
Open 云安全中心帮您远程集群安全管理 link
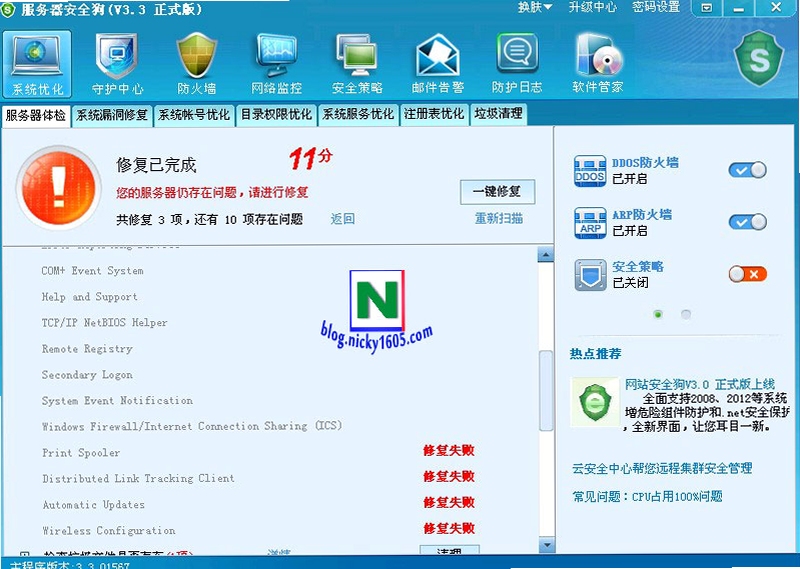662,468
